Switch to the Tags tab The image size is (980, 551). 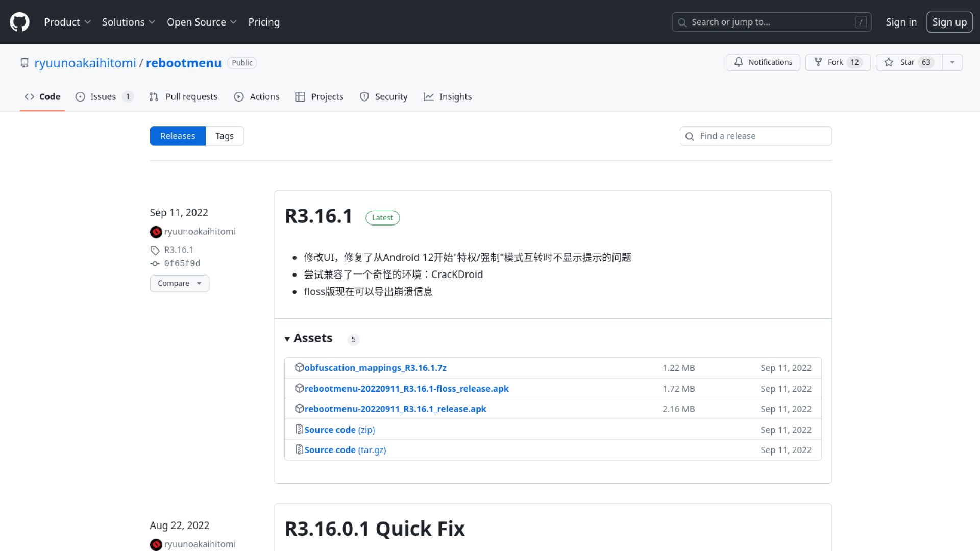(224, 136)
